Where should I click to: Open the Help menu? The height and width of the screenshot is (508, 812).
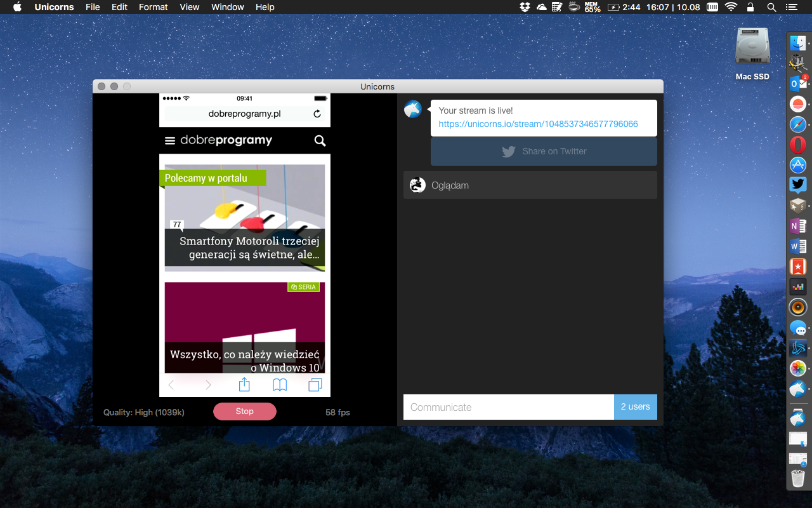coord(265,7)
